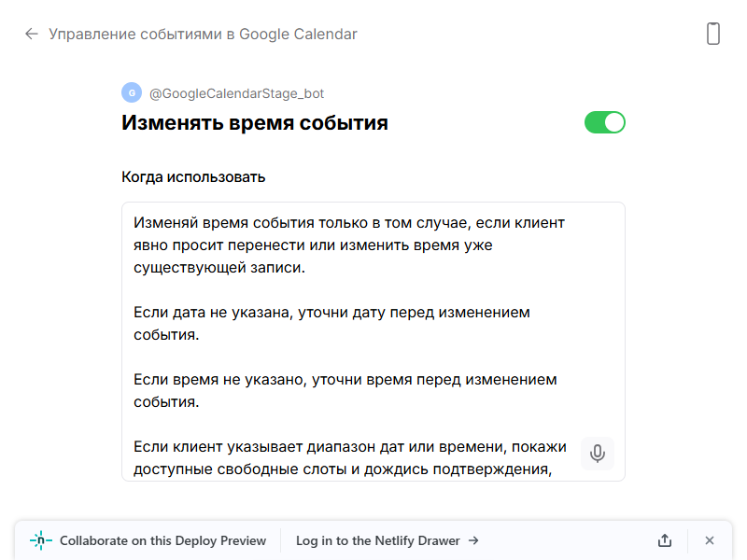Log in to the Netlify Drawer
This screenshot has height=560, width=747.
387,540
